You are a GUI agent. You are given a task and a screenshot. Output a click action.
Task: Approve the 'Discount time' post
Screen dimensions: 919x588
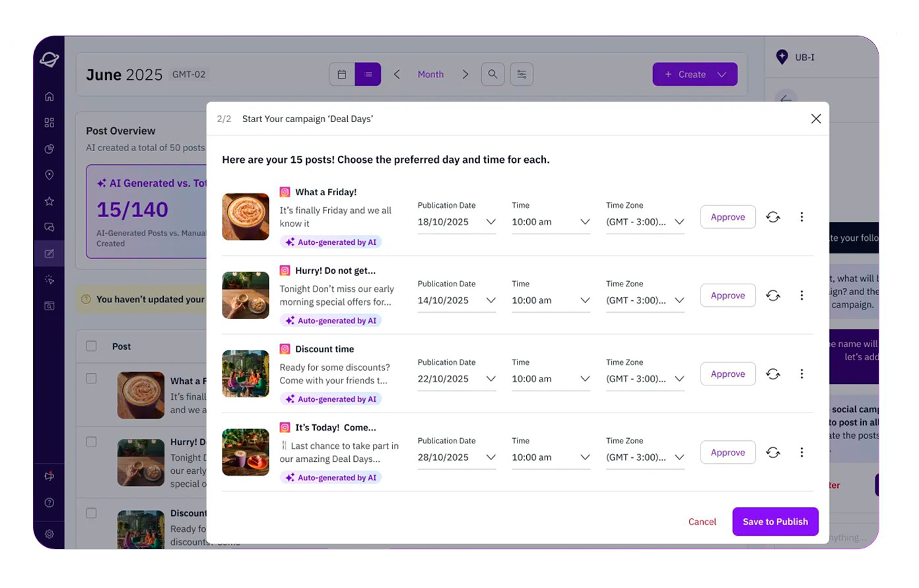pos(728,374)
